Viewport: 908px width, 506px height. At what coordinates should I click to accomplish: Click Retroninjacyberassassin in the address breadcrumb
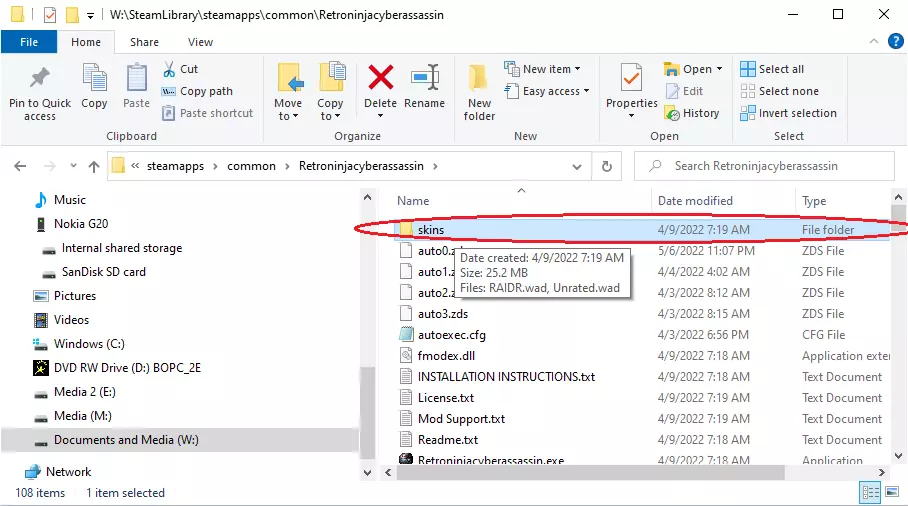click(361, 166)
